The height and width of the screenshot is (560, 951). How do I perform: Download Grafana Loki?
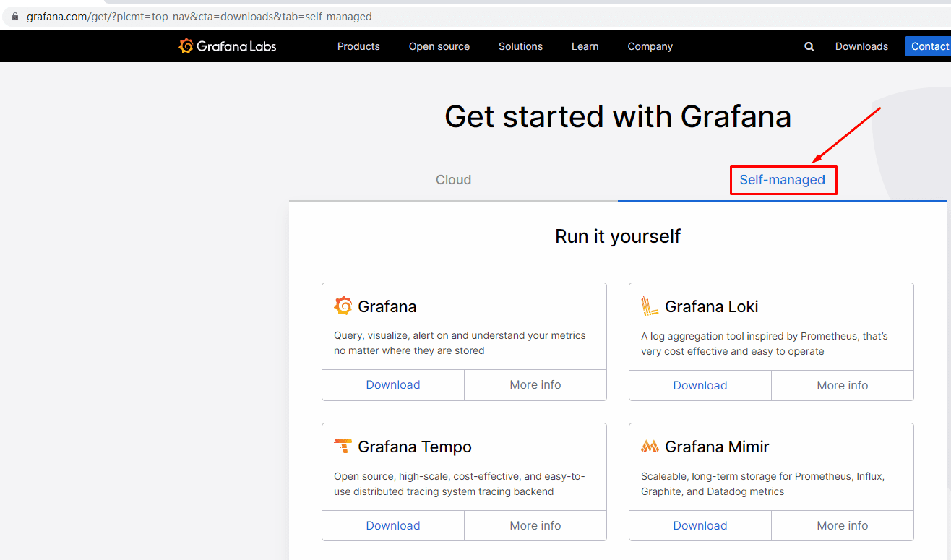700,385
